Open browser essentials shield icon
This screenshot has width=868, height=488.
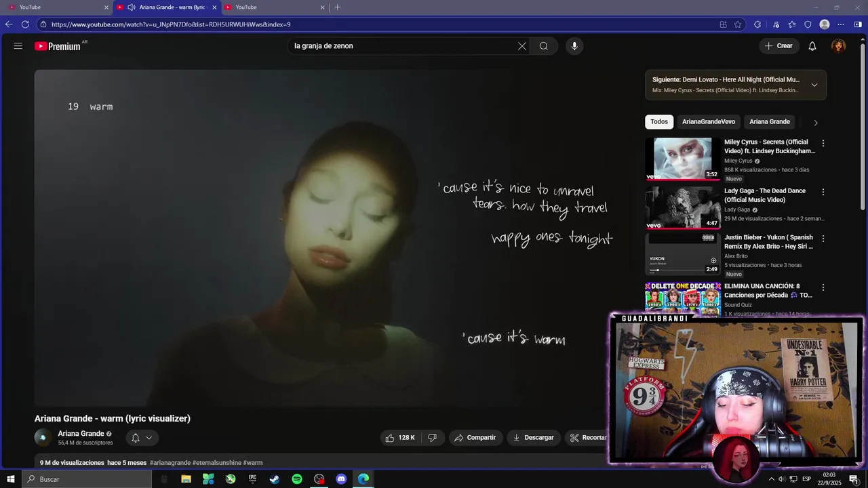pyautogui.click(x=808, y=24)
